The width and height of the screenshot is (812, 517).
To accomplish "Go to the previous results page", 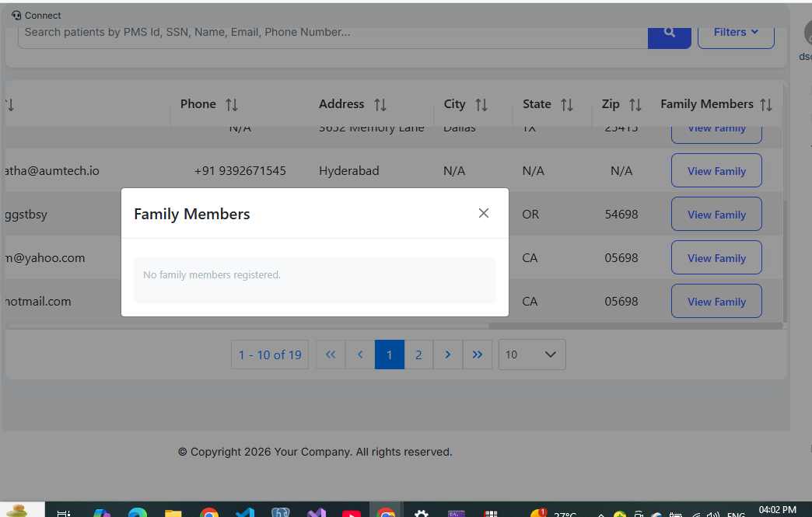I will pyautogui.click(x=360, y=355).
